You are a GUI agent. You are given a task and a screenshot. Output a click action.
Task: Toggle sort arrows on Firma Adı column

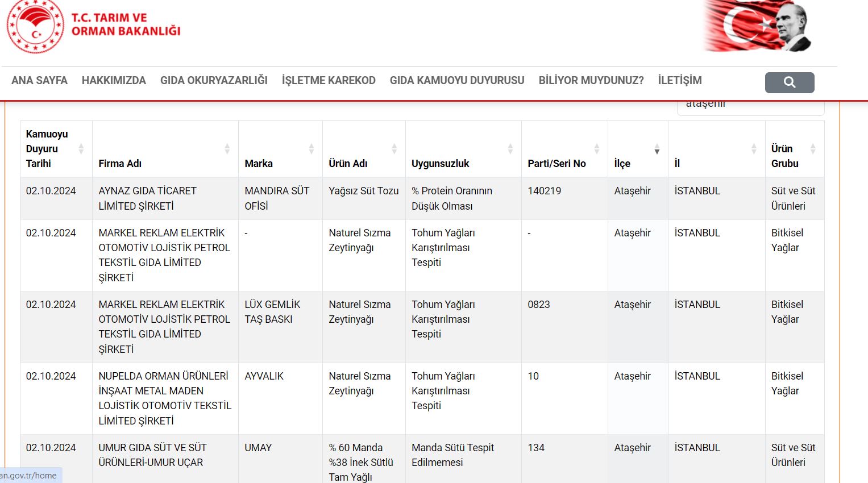click(227, 149)
